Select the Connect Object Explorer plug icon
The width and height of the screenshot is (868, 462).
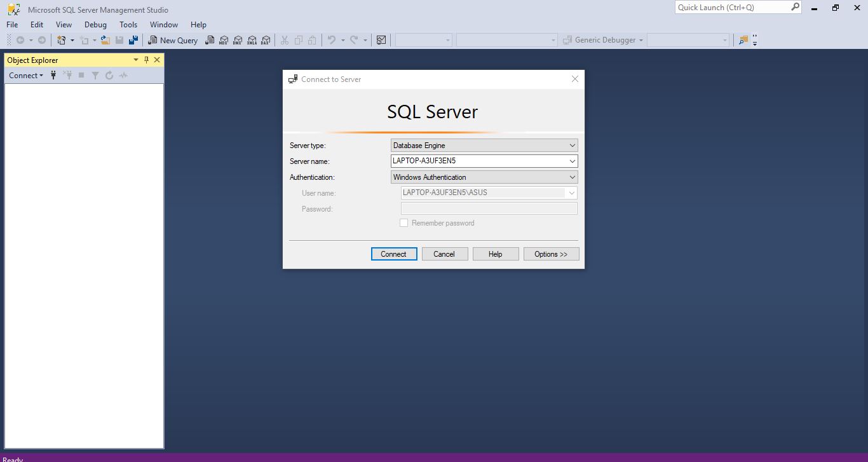[53, 75]
